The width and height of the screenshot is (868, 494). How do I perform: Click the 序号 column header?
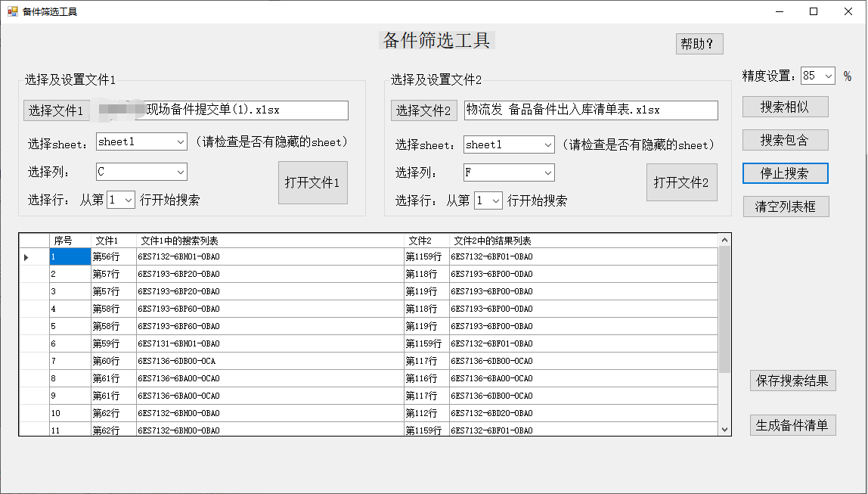pos(70,241)
